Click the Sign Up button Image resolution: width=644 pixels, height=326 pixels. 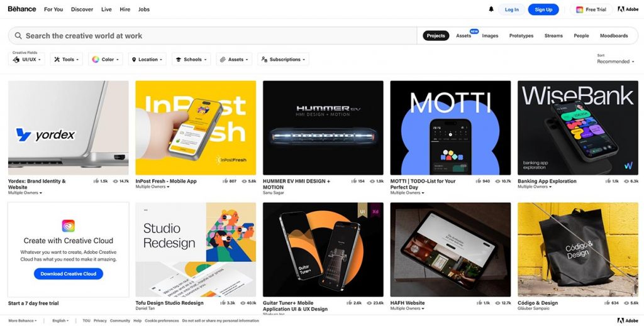(x=543, y=9)
